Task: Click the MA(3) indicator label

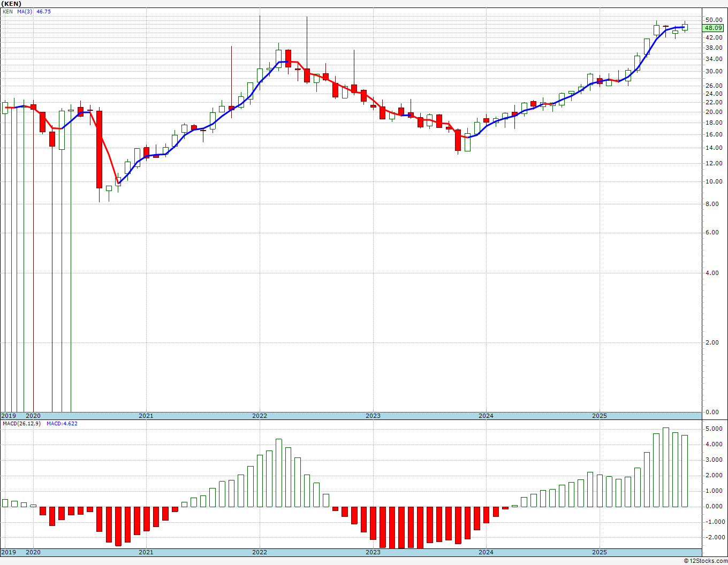Action: 25,11
